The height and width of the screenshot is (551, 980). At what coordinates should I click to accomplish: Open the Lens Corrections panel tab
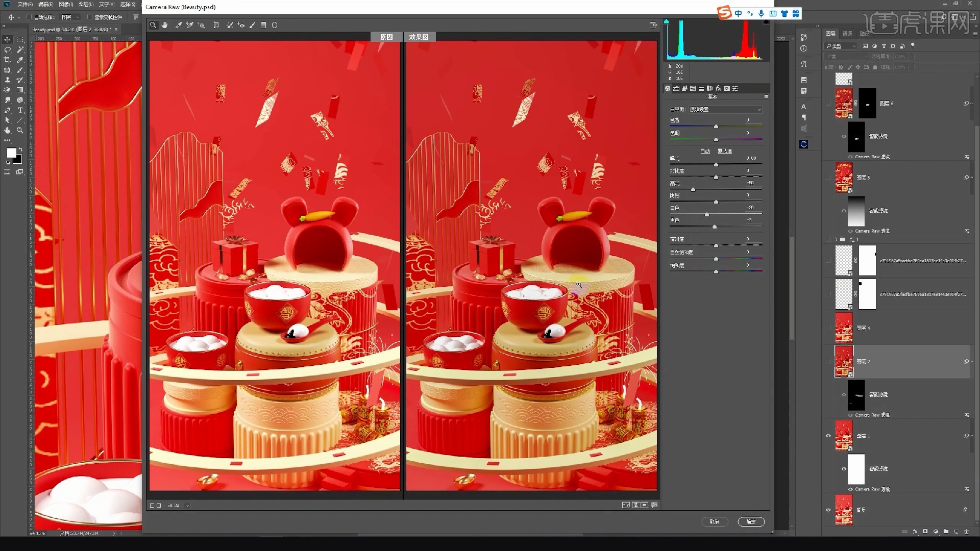[x=709, y=88]
